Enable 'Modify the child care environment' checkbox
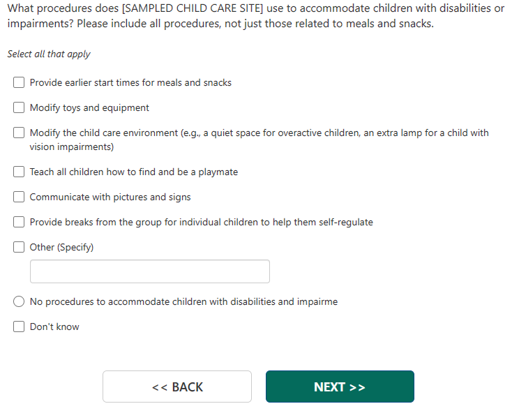519x420 pixels. click(20, 133)
